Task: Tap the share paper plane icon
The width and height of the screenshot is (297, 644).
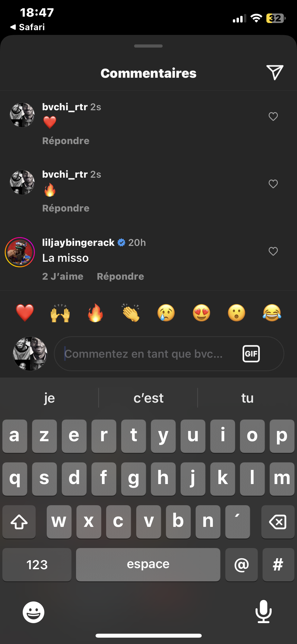Action: point(275,72)
